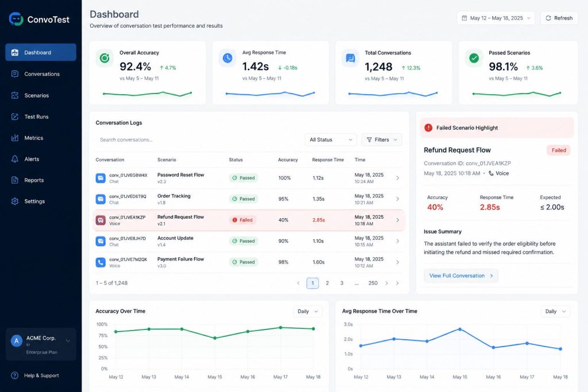Click the Help & Support question icon
Image resolution: width=588 pixels, height=392 pixels.
tap(14, 375)
